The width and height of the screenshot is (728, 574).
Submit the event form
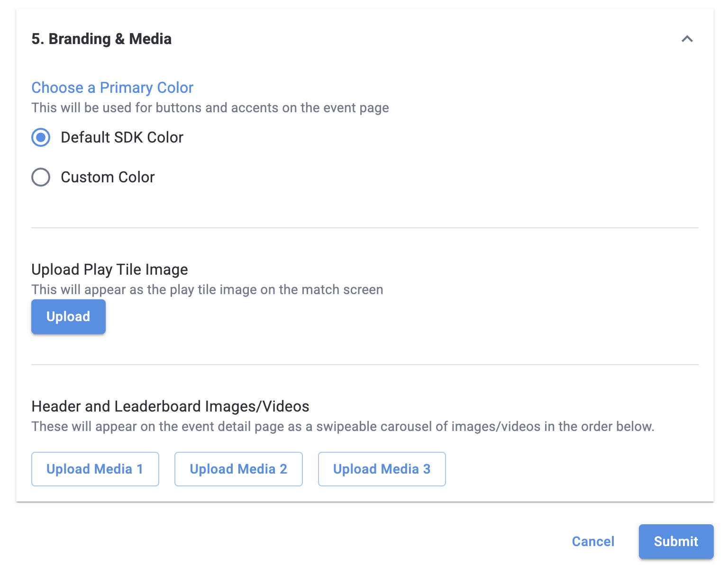pos(676,541)
